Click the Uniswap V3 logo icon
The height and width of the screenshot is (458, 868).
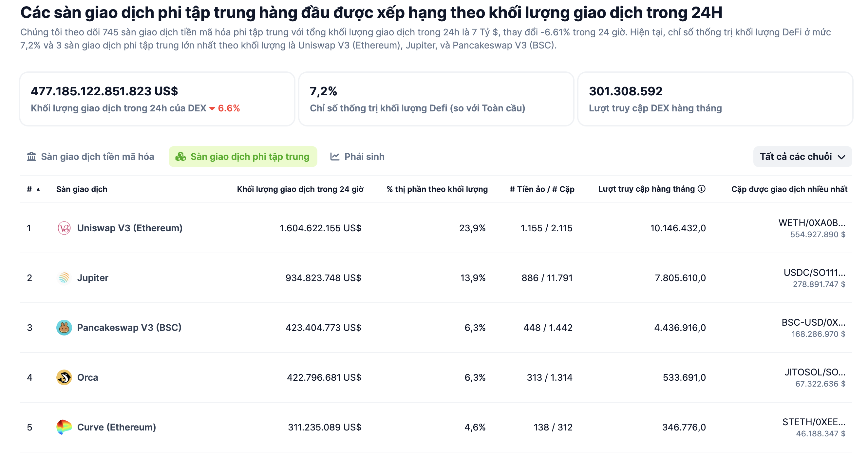point(63,228)
